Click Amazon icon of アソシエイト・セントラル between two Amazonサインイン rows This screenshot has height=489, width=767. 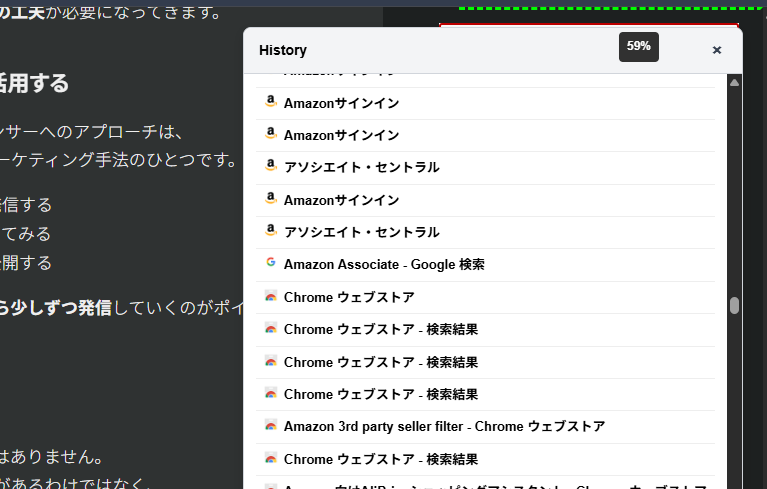[x=271, y=165]
